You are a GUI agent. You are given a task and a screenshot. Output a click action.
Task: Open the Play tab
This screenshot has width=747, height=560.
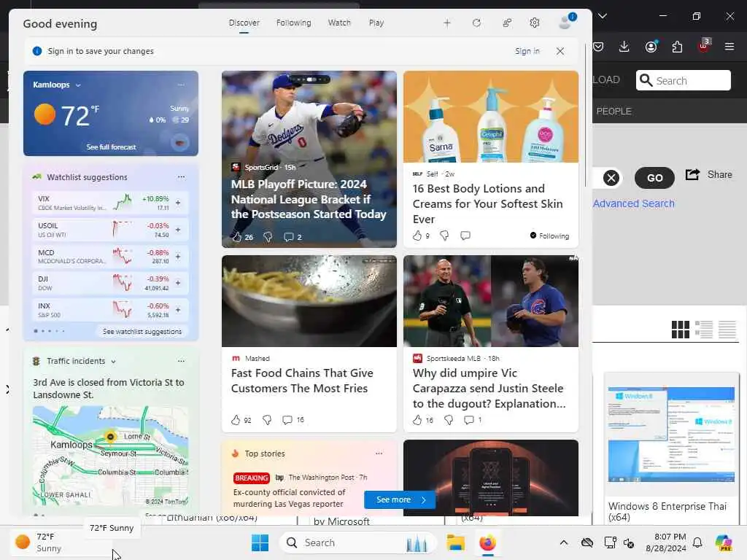click(x=376, y=23)
